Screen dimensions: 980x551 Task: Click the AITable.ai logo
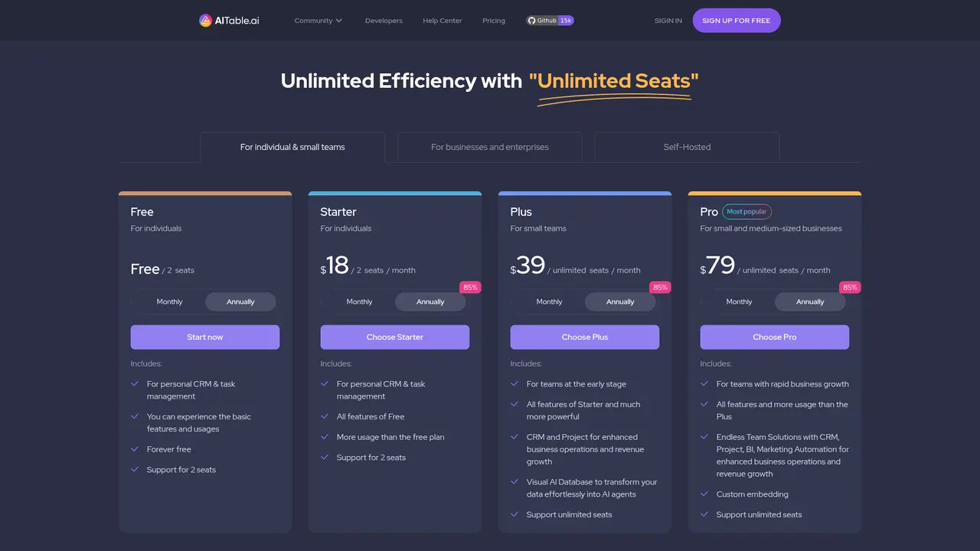click(229, 21)
